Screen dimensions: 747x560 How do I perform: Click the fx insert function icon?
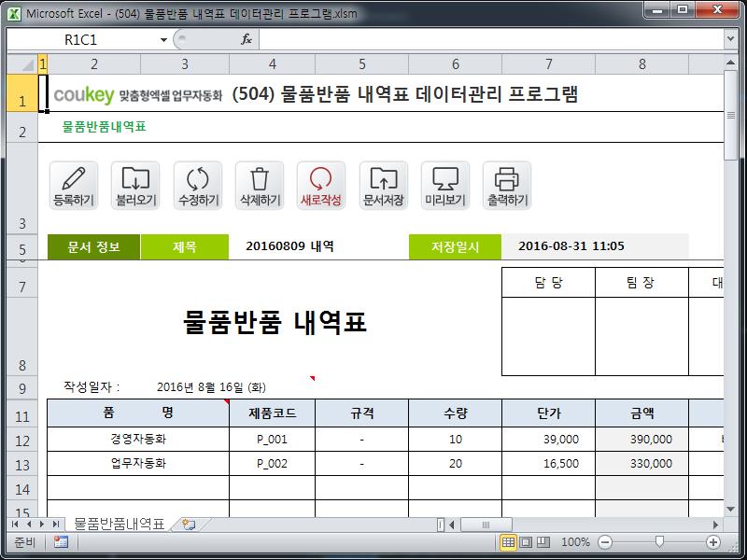(247, 39)
